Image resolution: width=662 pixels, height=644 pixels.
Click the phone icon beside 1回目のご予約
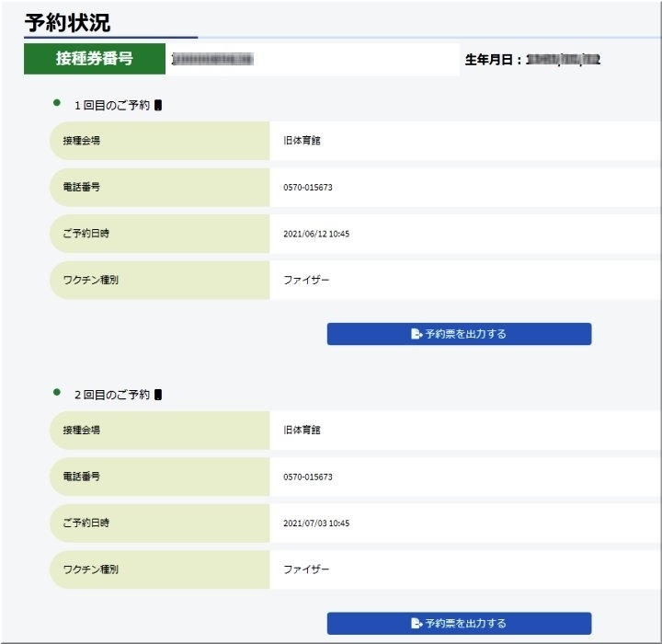click(158, 106)
